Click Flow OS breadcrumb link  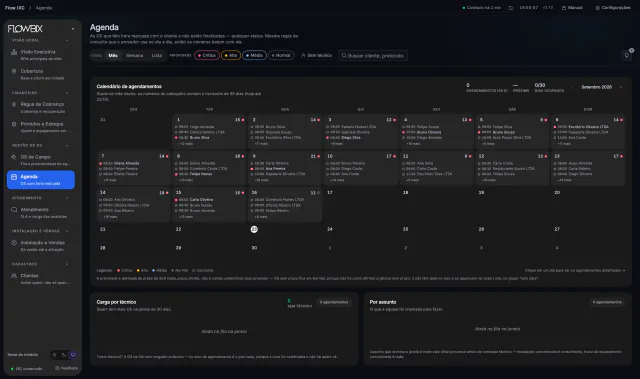[x=15, y=8]
